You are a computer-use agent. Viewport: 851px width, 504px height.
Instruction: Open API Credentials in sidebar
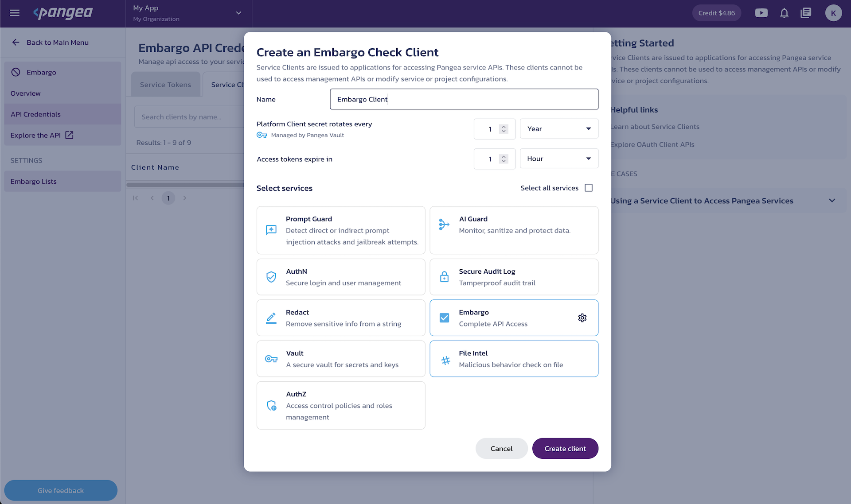tap(62, 114)
